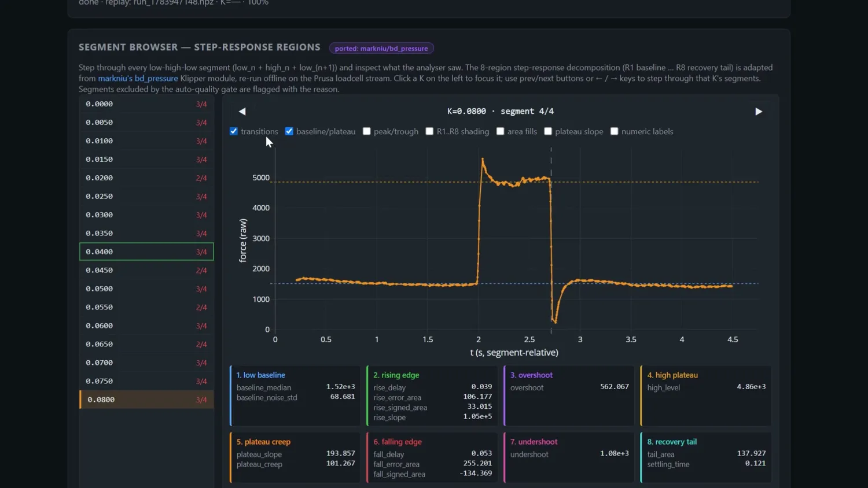Click the baseline_median value 1.52e+3
The height and width of the screenshot is (488, 868).
point(341,387)
